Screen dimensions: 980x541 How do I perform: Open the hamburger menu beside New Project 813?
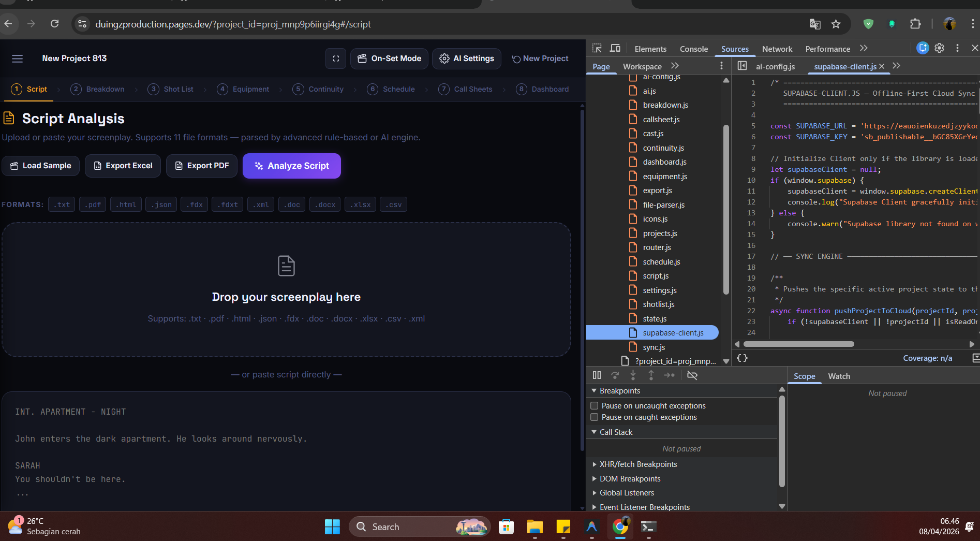[x=17, y=59]
